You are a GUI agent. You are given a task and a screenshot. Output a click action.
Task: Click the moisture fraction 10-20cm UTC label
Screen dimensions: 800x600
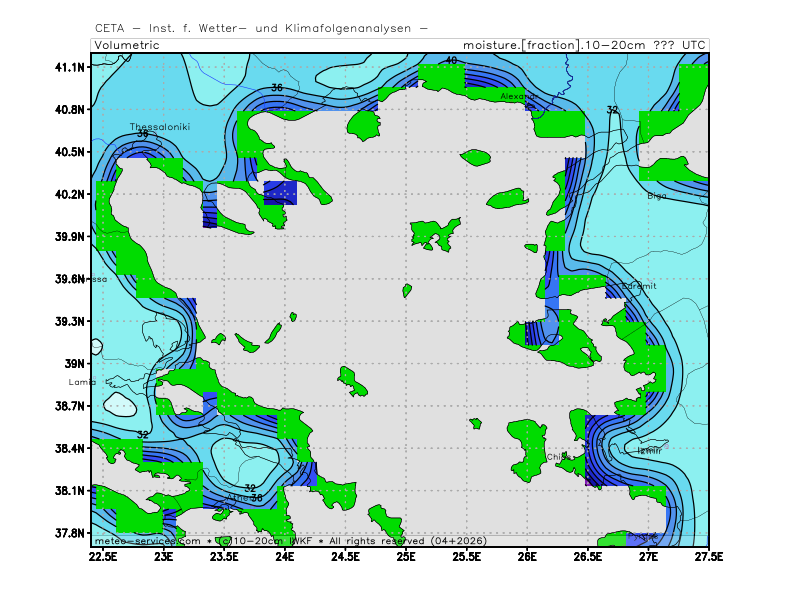583,45
